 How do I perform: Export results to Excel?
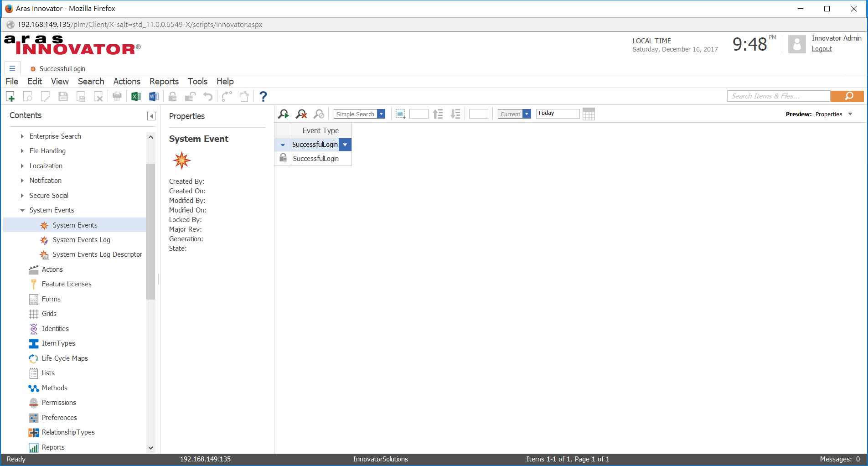point(136,96)
